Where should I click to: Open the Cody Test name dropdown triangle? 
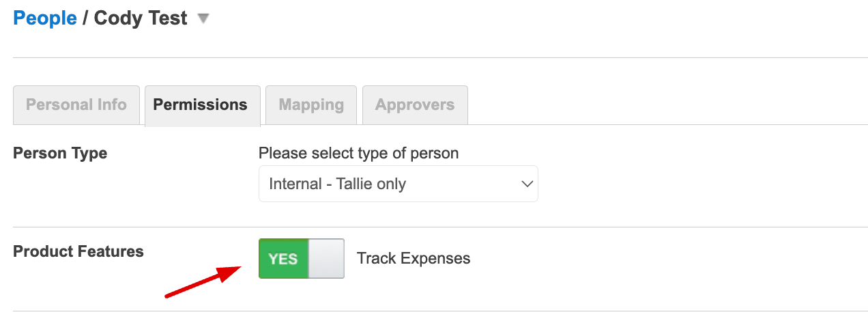click(x=203, y=19)
